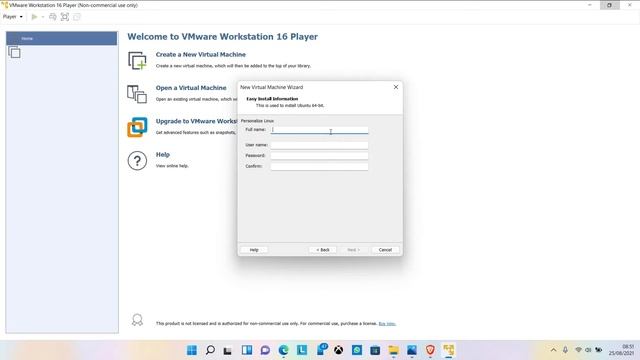Launch Microsoft Edge from the taskbar

point(283,350)
